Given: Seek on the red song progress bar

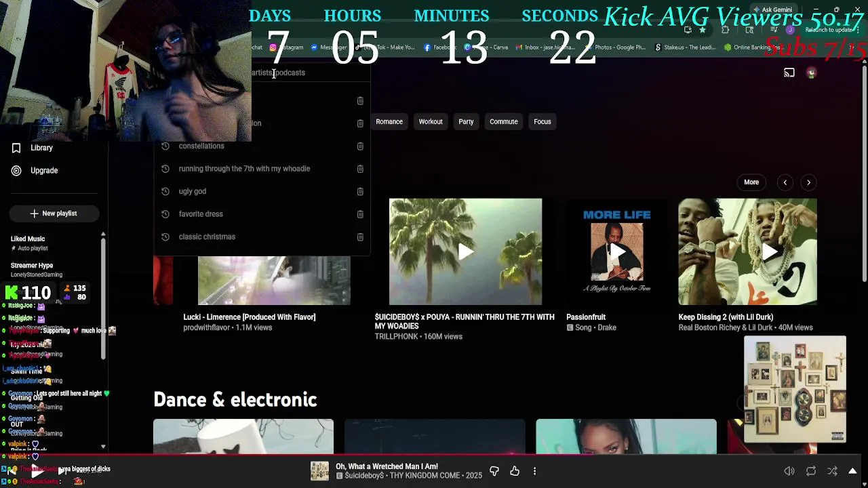Looking at the screenshot, I should pos(434,455).
